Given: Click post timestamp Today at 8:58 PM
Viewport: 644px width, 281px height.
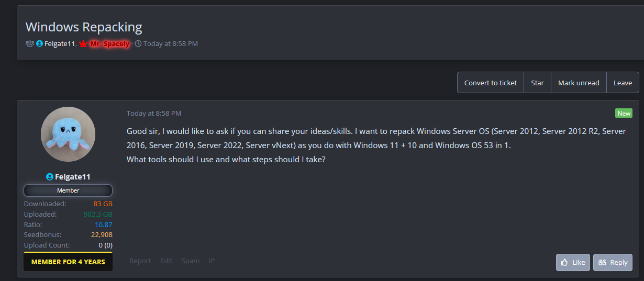Looking at the screenshot, I should (x=154, y=113).
